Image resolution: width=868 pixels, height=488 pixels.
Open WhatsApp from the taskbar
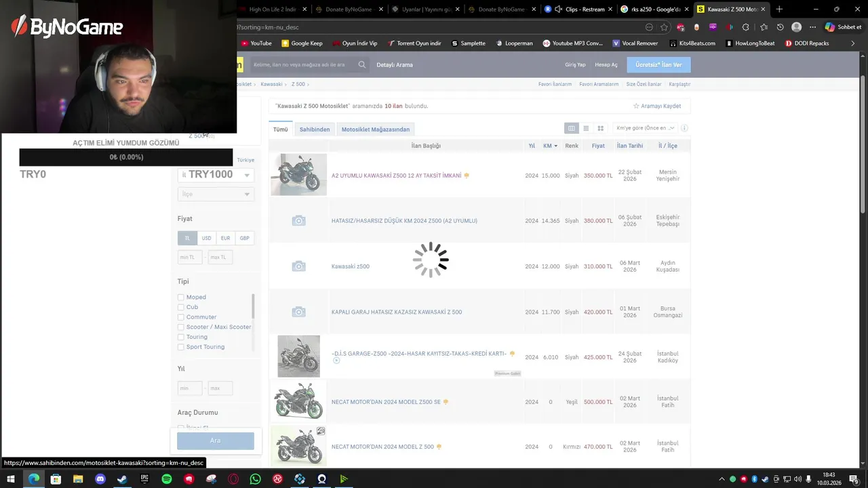tap(255, 479)
